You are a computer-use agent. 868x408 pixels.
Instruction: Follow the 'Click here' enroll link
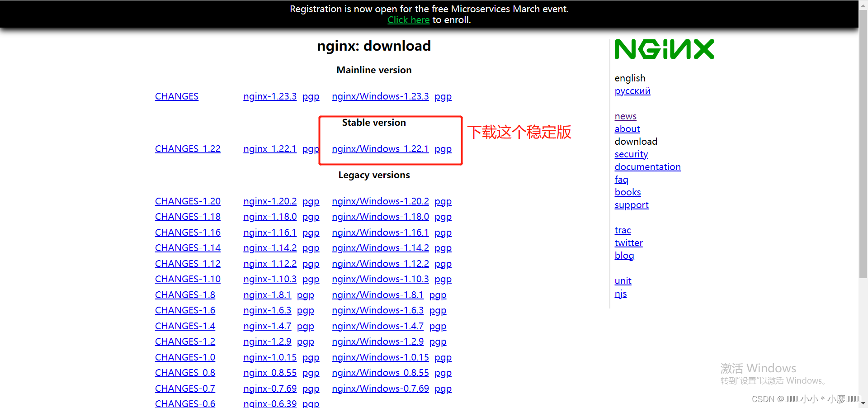click(x=409, y=20)
